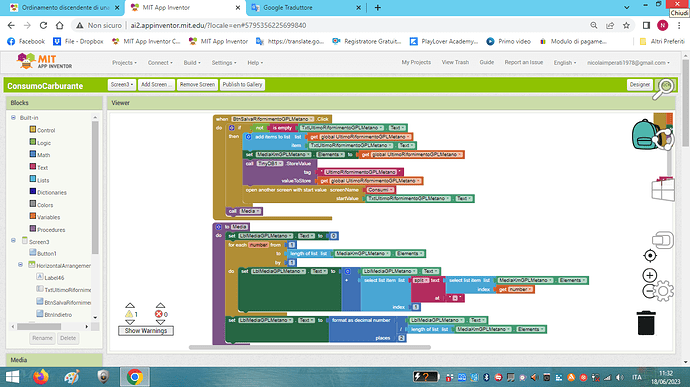This screenshot has width=690, height=387.
Task: Zoom out with the minus icon
Action: 648,291
